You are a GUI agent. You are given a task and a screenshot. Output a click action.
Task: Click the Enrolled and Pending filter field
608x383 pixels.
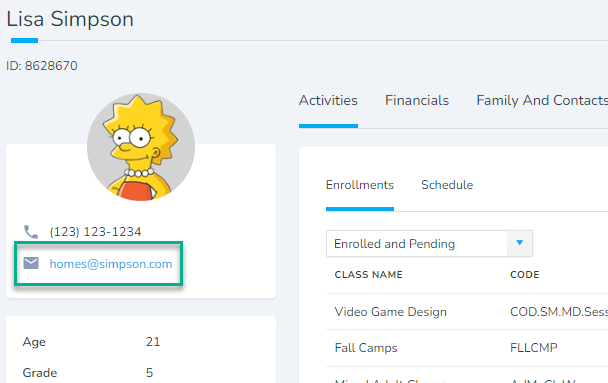point(429,243)
